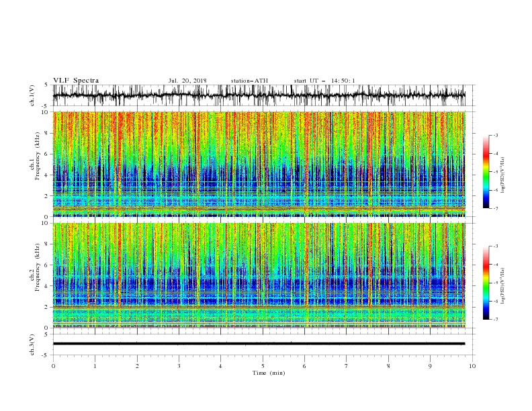Click the "Time (min)" x-axis label
This screenshot has height=411, width=532.
click(x=269, y=373)
